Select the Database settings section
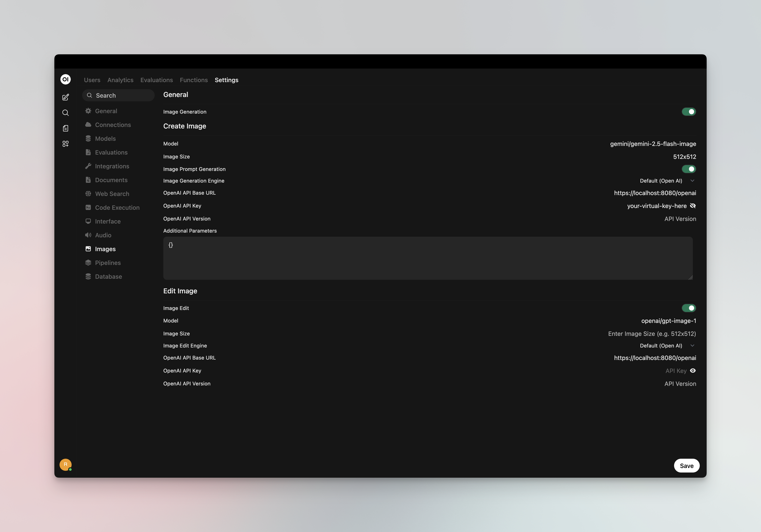 click(x=108, y=276)
